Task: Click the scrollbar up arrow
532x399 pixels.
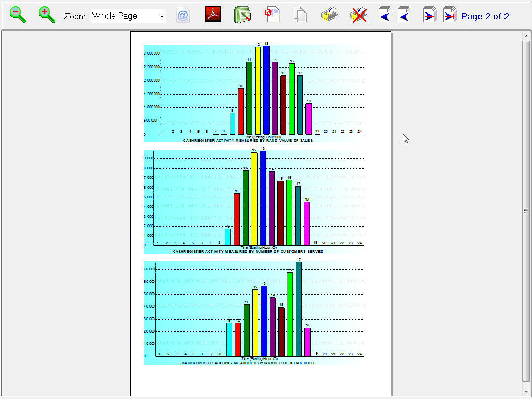Action: 526,35
